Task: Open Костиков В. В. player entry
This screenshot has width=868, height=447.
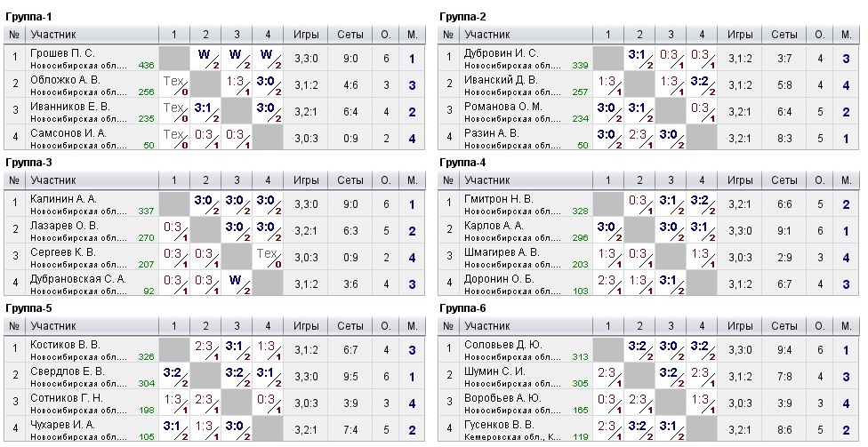Action: pos(65,345)
